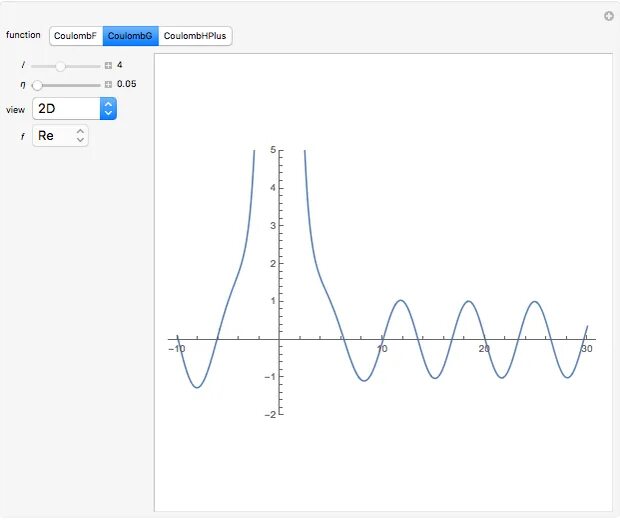Click the plot origin at axes intersection
Viewport: 620px width, 520px height.
(280, 339)
